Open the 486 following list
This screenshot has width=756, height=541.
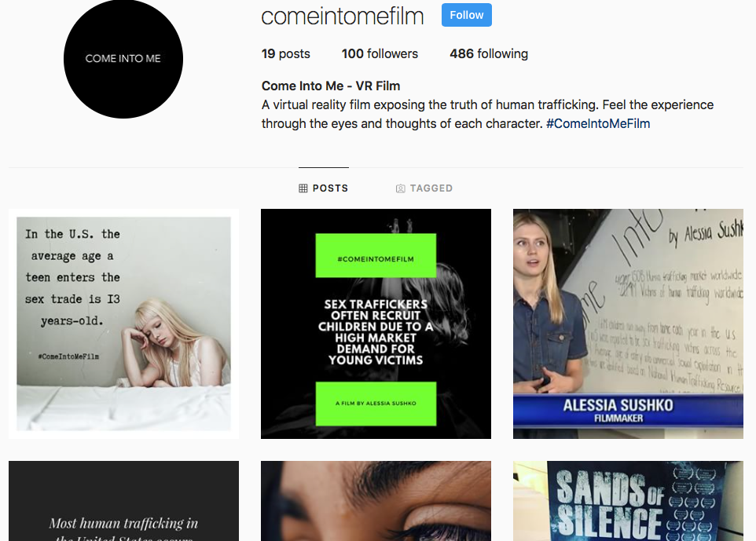tap(489, 53)
